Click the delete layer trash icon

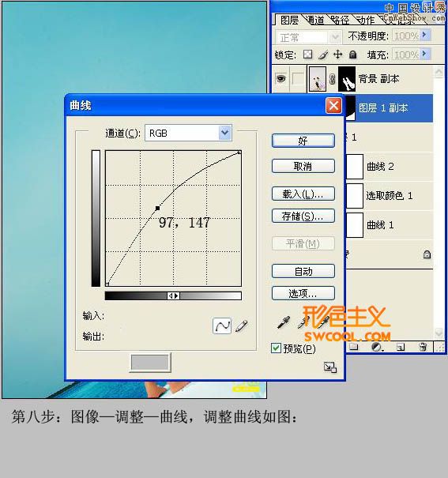coord(423,347)
